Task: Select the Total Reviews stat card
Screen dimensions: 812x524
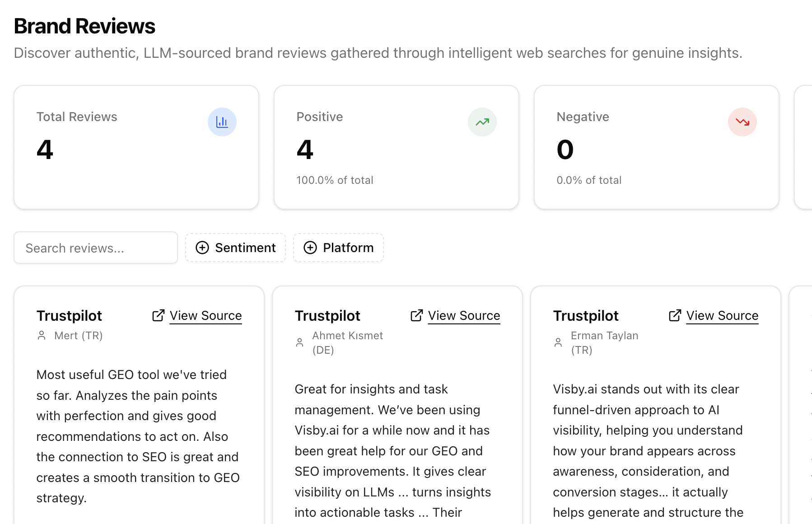Action: 136,147
